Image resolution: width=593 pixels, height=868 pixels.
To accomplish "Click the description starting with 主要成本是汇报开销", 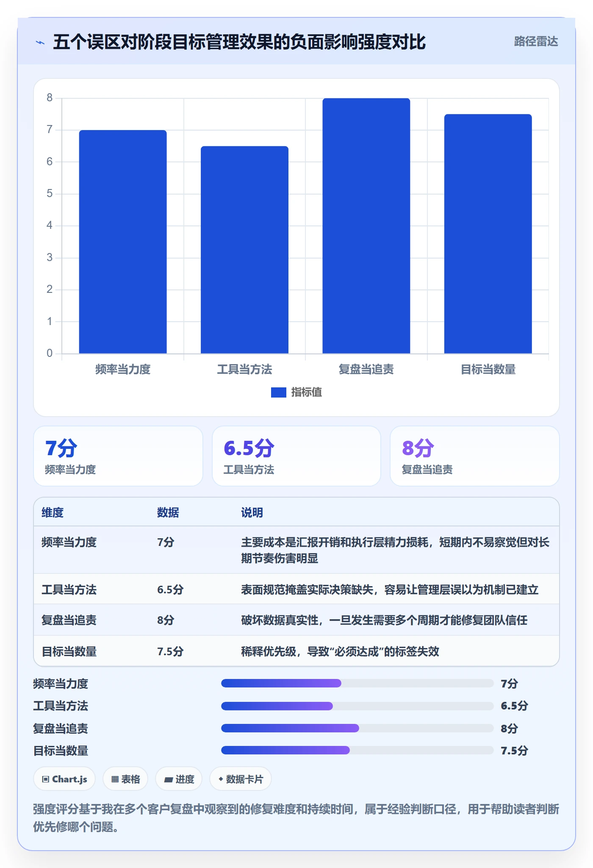I will tap(395, 550).
